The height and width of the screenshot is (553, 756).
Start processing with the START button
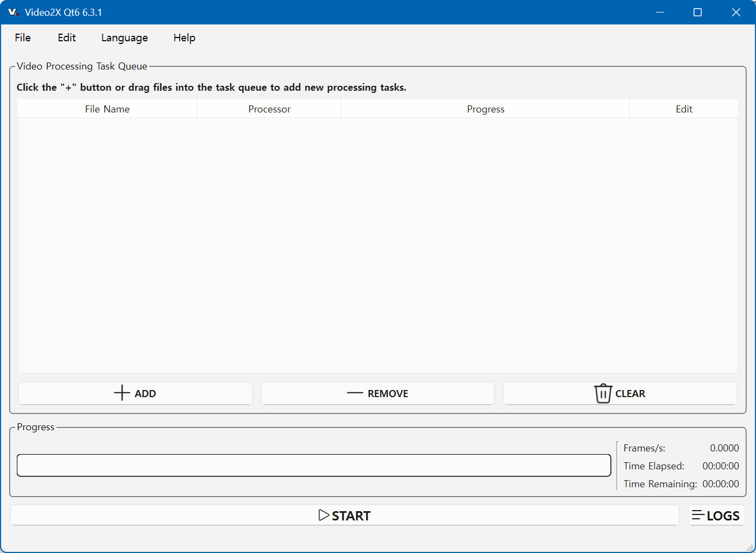point(344,515)
